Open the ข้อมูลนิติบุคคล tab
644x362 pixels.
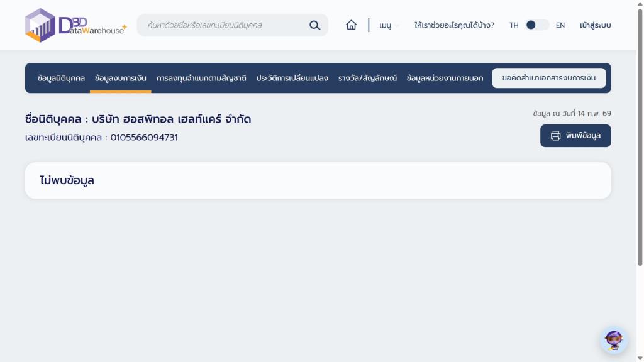point(61,78)
